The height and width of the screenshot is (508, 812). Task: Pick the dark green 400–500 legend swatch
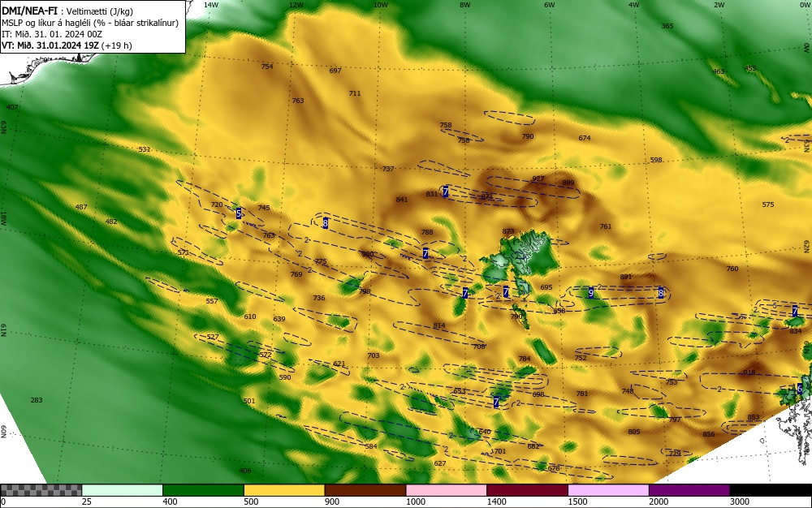(203, 490)
